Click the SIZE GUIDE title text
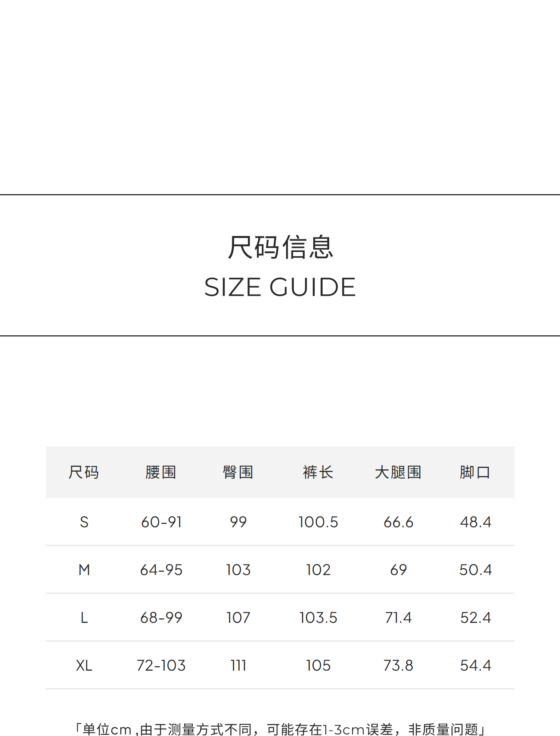Screen dimensions: 560x736 click(280, 287)
